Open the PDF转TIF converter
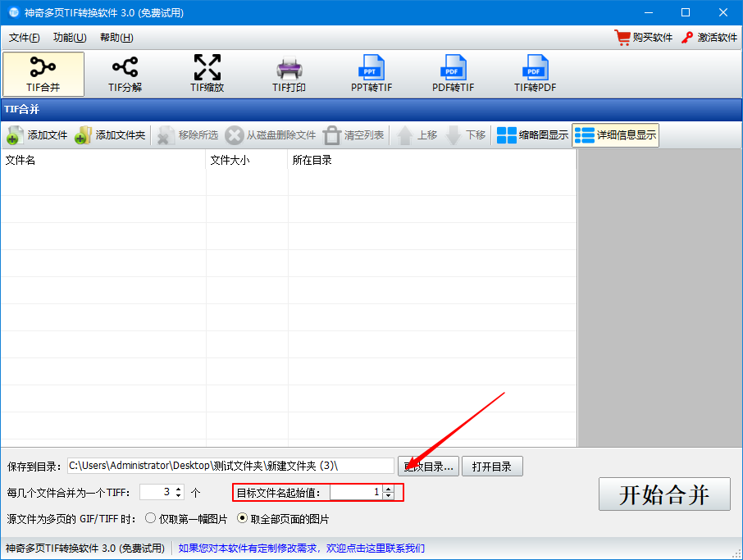 point(453,75)
